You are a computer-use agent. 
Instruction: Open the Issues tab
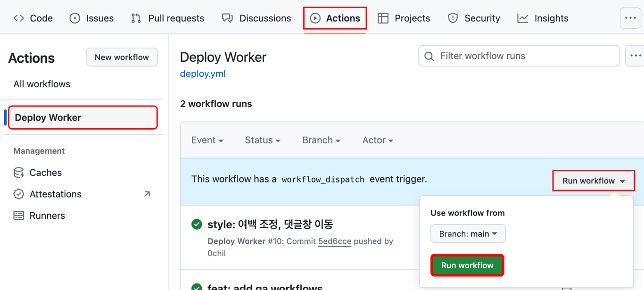[x=91, y=18]
